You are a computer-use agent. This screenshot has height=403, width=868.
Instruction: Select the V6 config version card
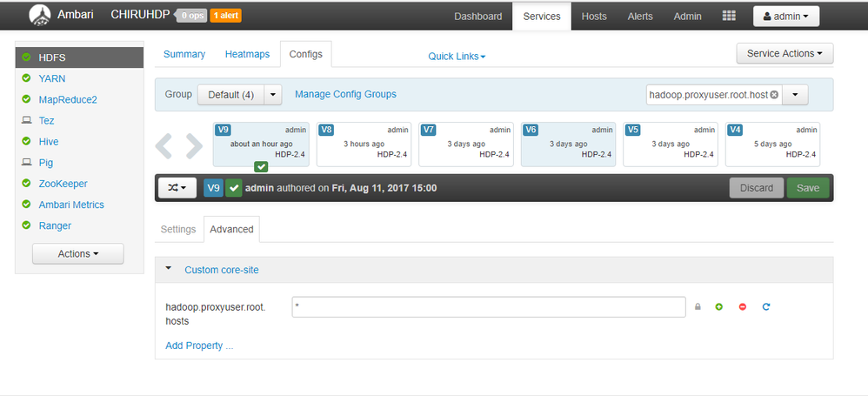(568, 144)
